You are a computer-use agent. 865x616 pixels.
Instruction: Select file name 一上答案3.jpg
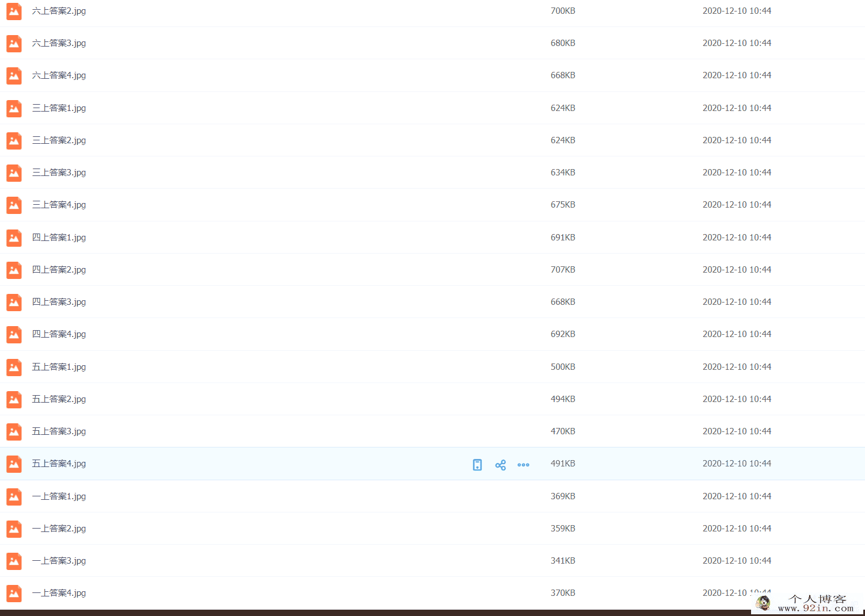[59, 561]
